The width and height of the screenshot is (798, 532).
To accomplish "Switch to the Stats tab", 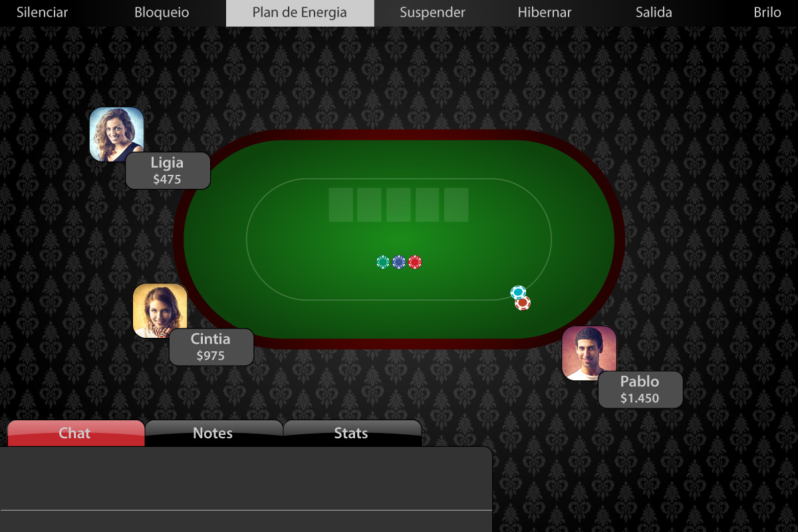I will tap(352, 433).
